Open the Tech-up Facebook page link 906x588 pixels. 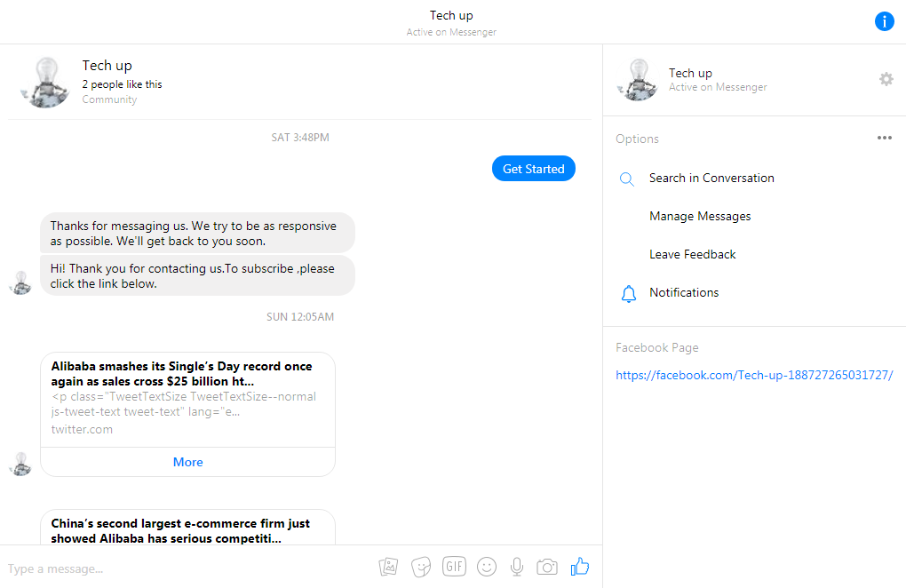[x=754, y=376]
